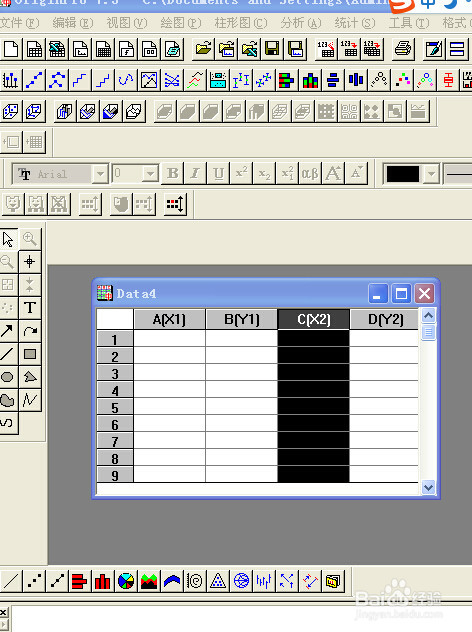Screen dimensions: 472x632
Task: Select row 1 header in Data4
Action: click(x=115, y=339)
